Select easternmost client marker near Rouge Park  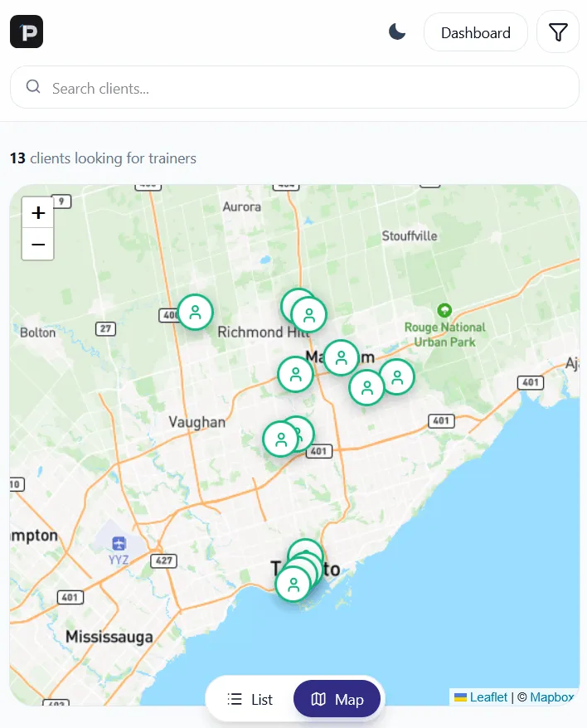click(x=397, y=377)
